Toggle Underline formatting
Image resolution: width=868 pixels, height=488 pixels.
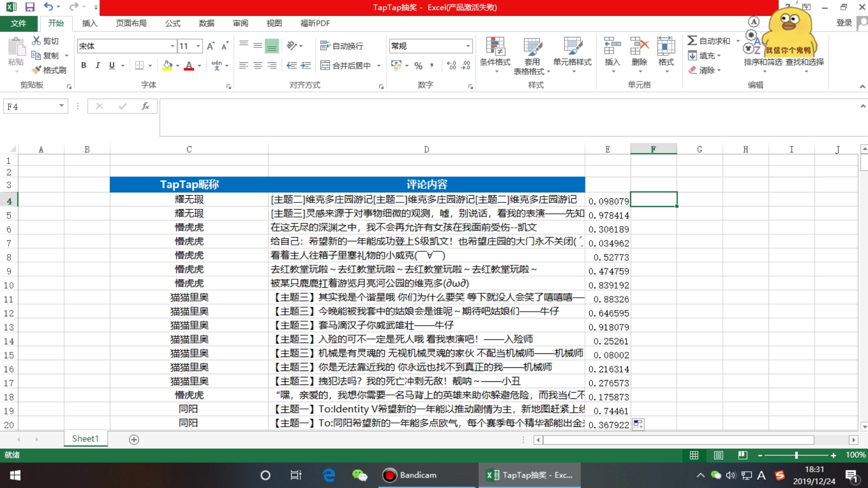coord(112,66)
